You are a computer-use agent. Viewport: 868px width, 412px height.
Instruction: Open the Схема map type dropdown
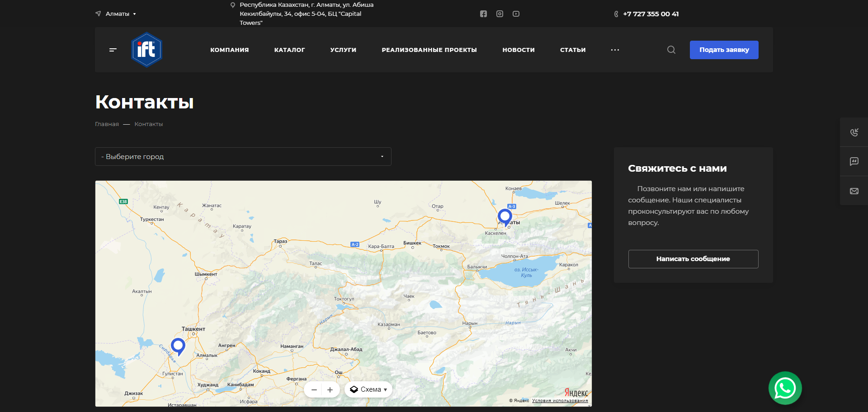(368, 389)
